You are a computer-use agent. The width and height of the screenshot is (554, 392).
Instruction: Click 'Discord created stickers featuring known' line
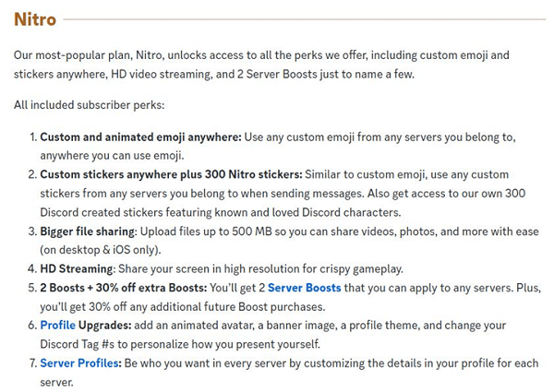(x=221, y=212)
